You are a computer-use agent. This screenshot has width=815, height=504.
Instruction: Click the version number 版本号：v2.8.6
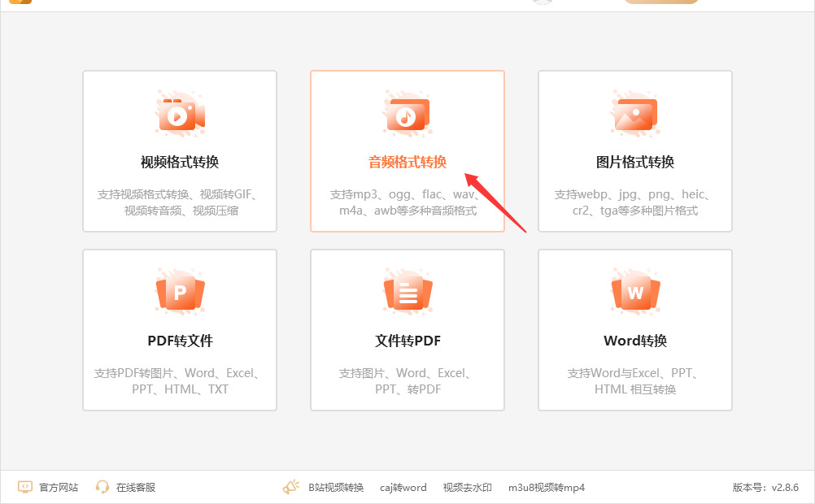coord(765,488)
